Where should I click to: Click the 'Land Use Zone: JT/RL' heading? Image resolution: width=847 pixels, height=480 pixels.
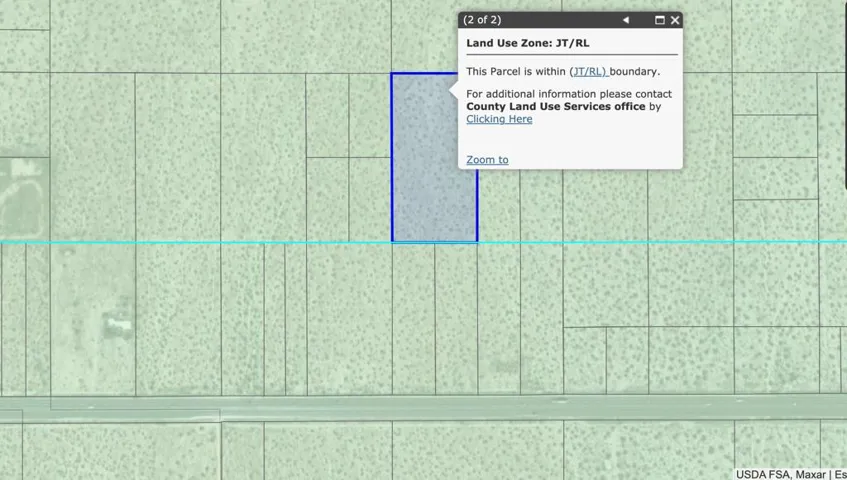527,44
